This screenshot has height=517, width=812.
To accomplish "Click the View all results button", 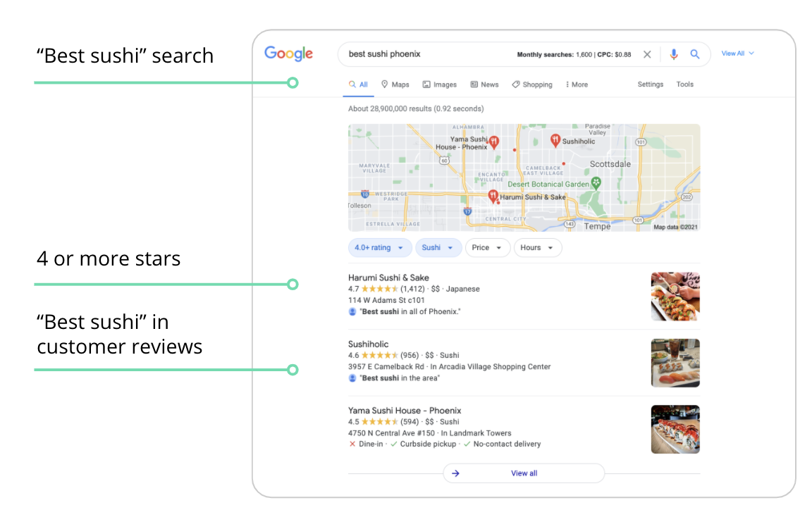I will point(524,473).
